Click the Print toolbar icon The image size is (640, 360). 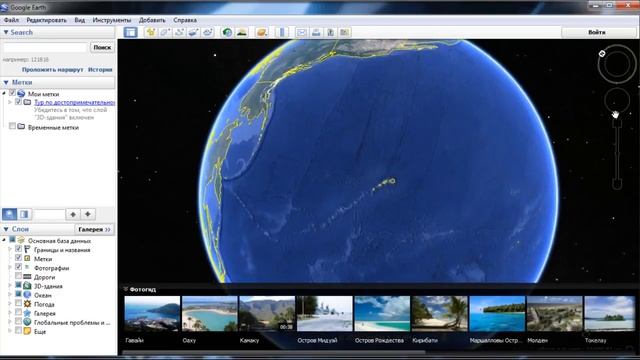pyautogui.click(x=316, y=32)
